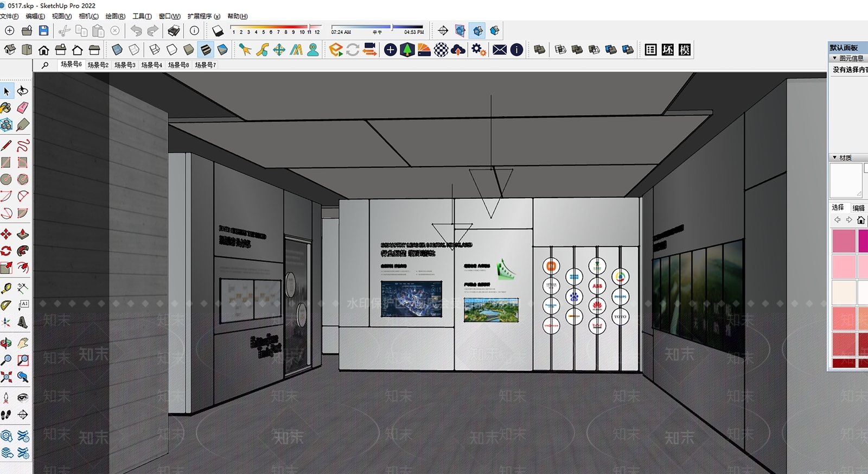Select the Zoom Extents tool

(6, 377)
